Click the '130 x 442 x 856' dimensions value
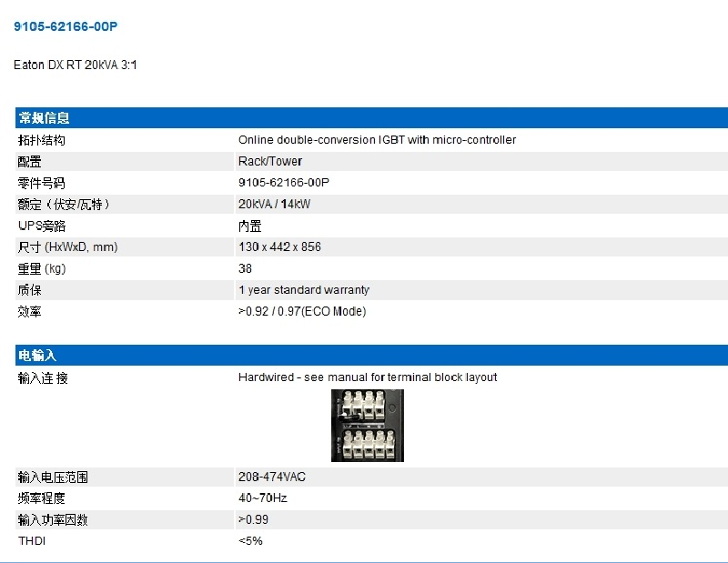 pos(279,246)
